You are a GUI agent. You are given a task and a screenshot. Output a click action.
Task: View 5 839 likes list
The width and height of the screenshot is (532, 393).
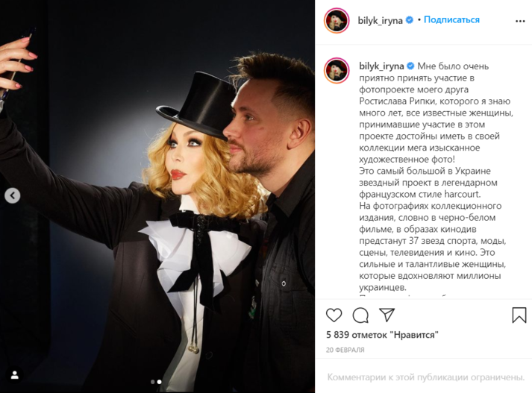(382, 335)
